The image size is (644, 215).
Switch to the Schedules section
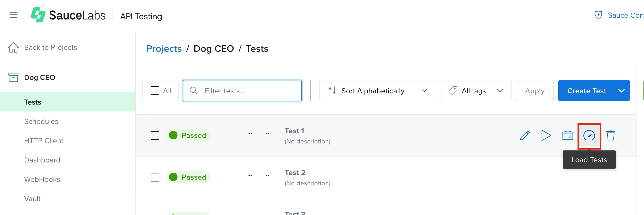point(41,121)
